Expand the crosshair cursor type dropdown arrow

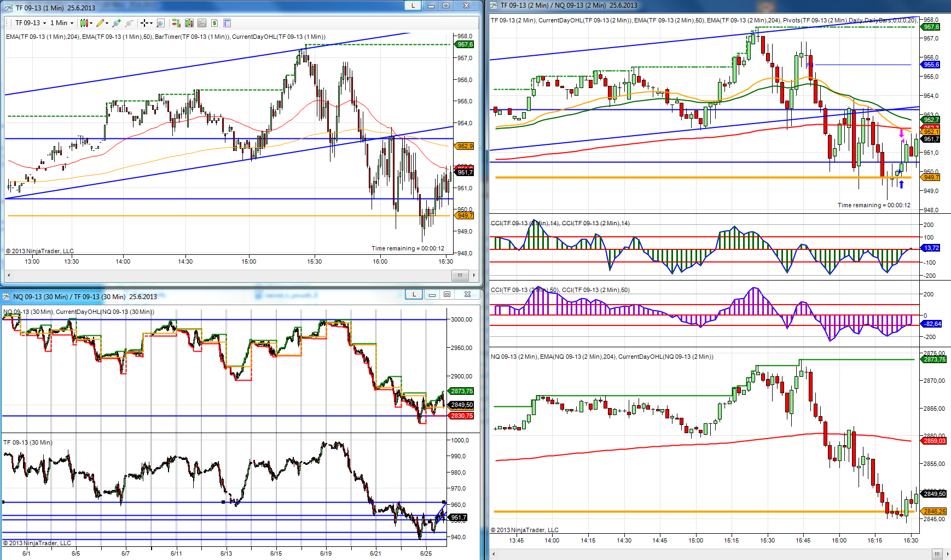point(151,23)
